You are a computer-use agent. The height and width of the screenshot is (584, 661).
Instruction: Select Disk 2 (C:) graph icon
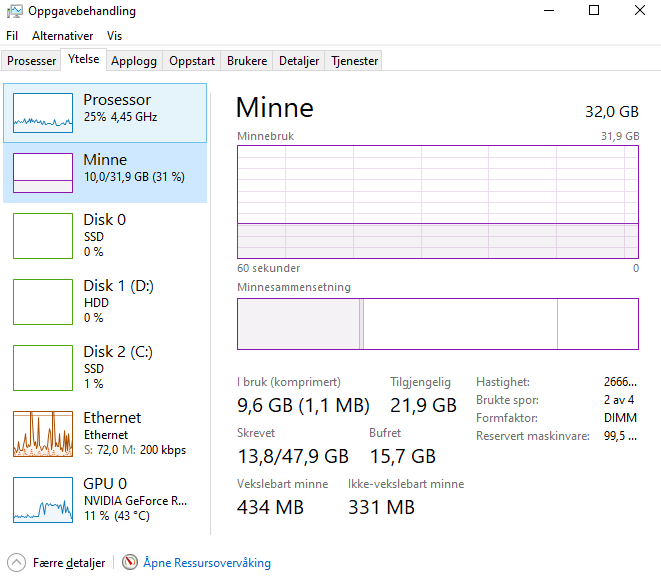coord(42,367)
